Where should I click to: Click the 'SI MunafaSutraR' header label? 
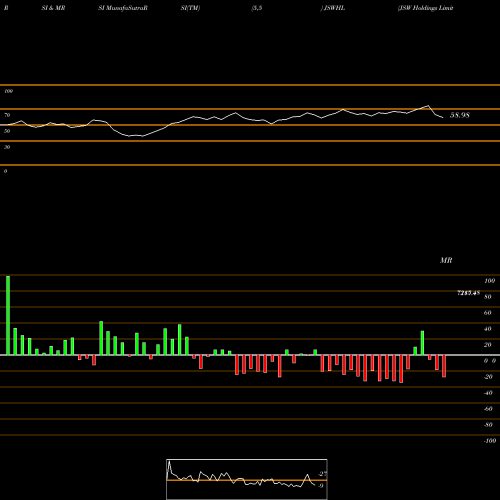tap(123, 8)
